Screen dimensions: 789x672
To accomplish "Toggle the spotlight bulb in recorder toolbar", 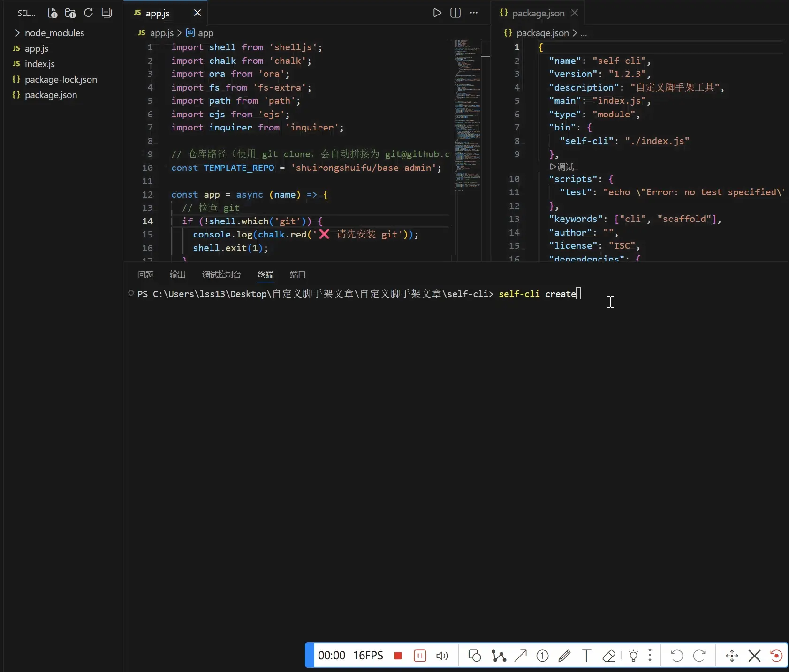I will 633,656.
